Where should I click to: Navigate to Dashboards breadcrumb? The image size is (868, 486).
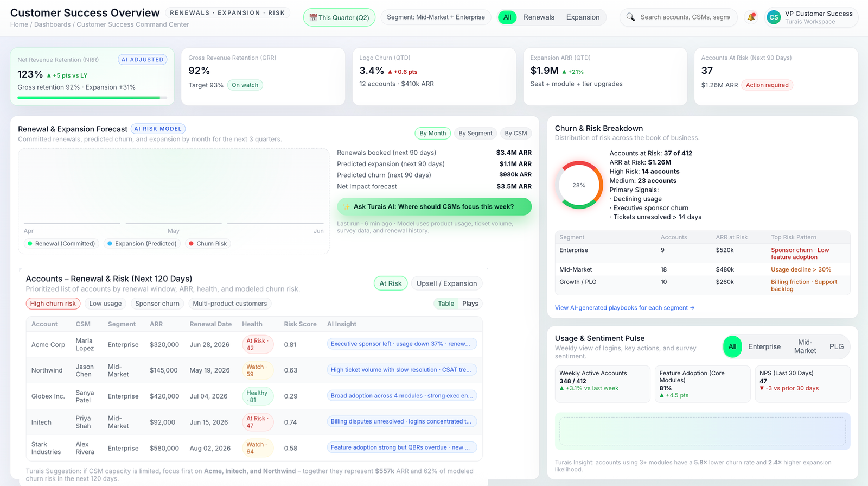coord(52,24)
